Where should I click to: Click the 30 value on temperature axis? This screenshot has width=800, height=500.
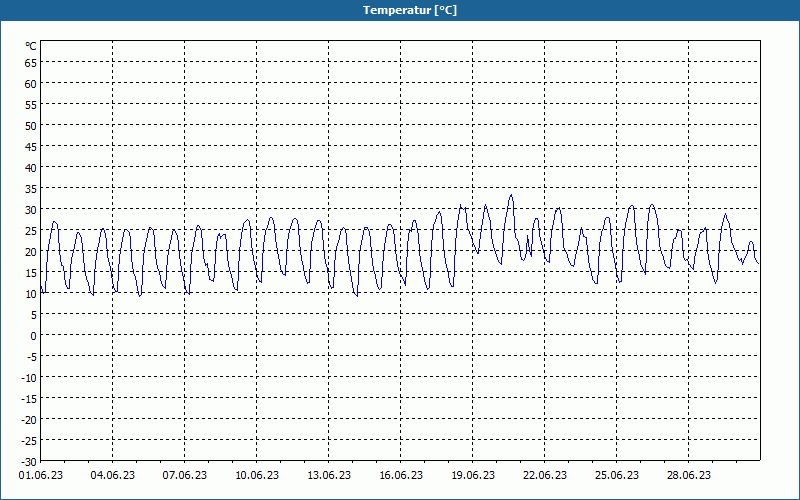(x=31, y=210)
